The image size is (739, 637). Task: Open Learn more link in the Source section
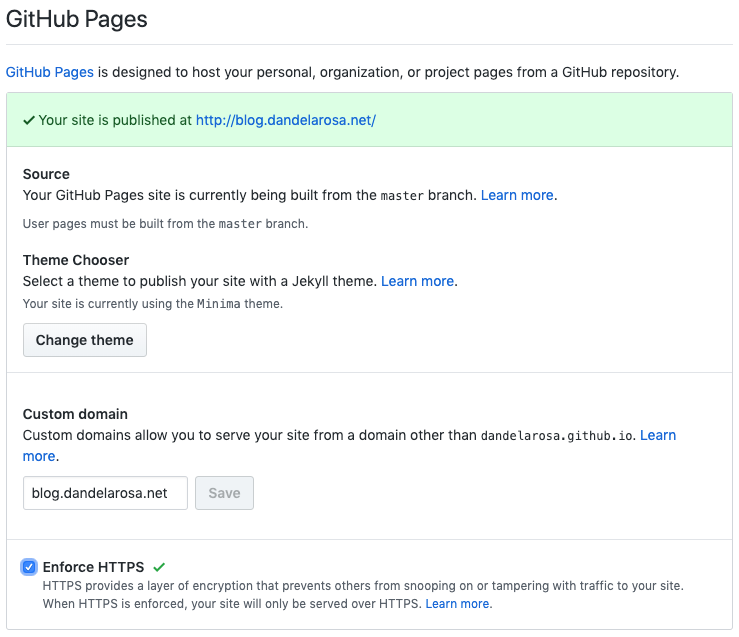(x=517, y=195)
